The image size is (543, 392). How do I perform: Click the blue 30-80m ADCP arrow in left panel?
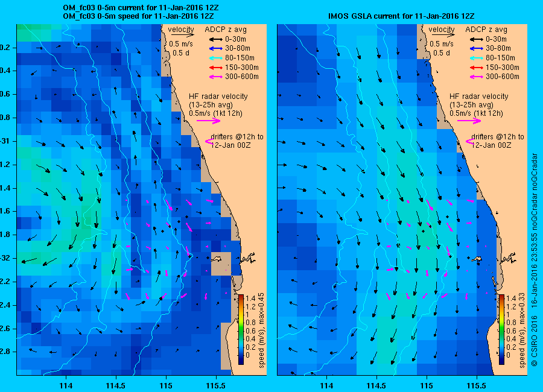pos(216,48)
